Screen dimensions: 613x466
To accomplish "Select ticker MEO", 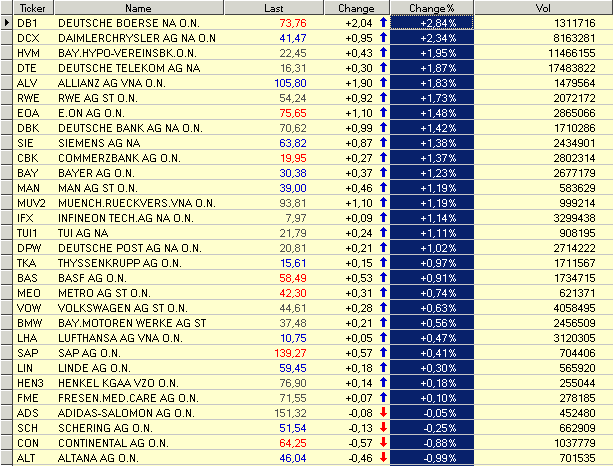I will click(29, 293).
